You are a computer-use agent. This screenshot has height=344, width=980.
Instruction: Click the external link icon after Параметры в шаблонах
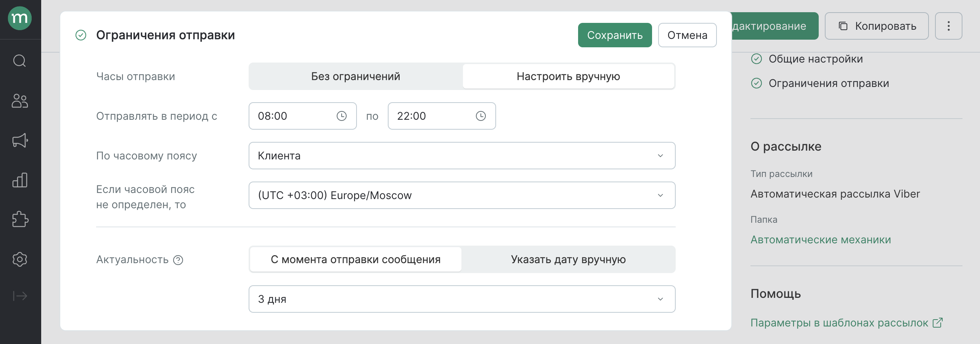[x=937, y=323]
